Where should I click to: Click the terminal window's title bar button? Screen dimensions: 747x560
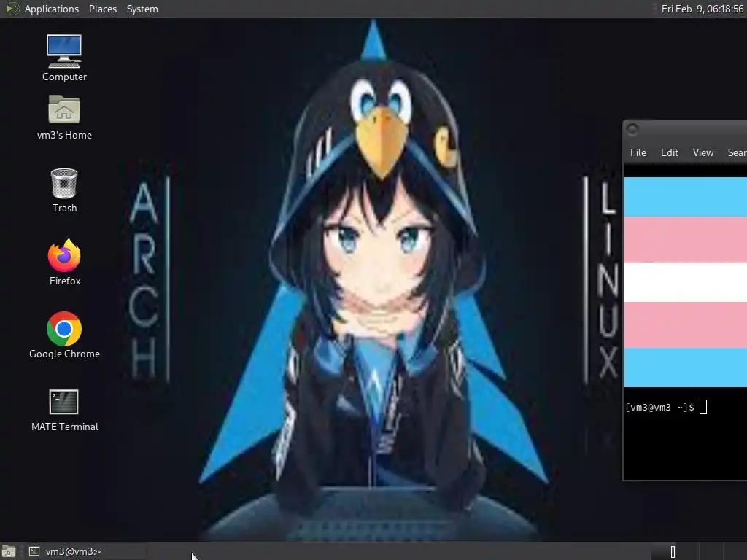[x=632, y=129]
